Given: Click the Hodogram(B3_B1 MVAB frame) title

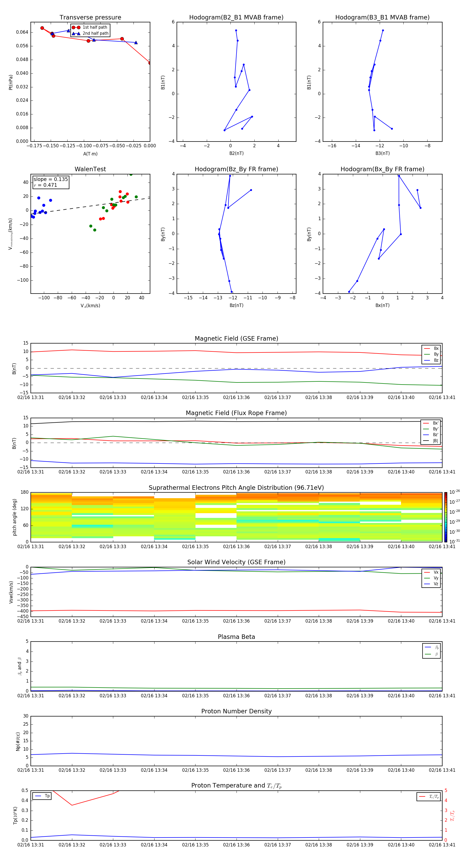Looking at the screenshot, I should coord(382,18).
